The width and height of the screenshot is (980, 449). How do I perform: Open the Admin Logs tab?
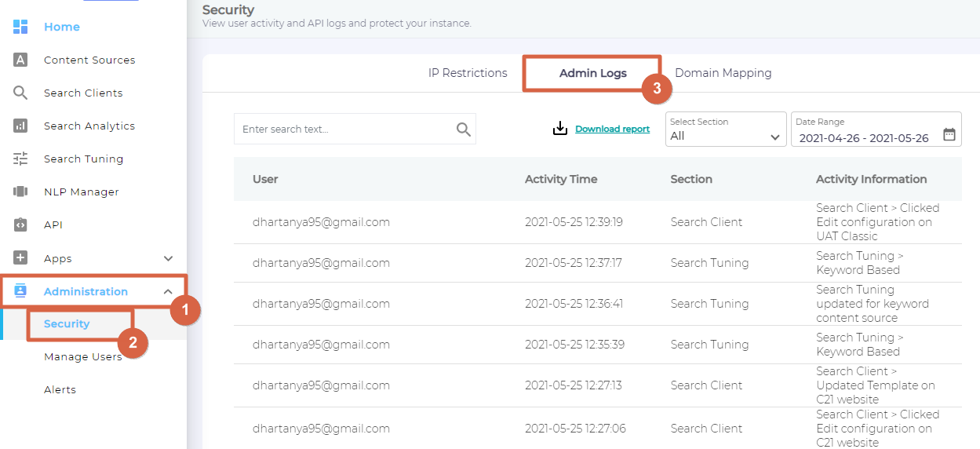(x=592, y=73)
